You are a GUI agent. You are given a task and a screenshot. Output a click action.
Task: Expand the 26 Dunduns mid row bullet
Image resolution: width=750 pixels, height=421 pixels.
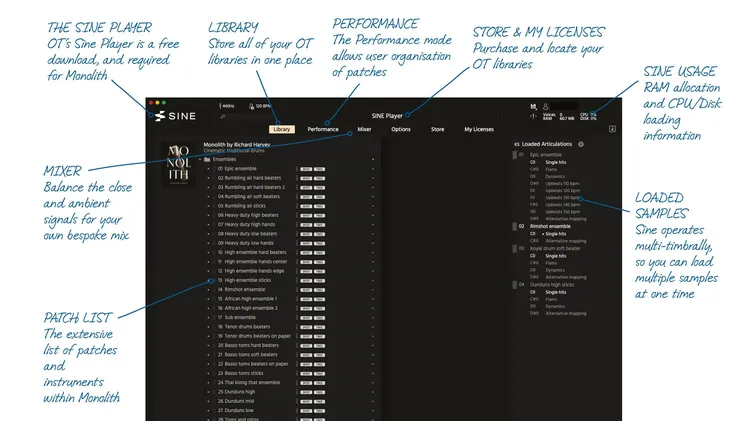(x=209, y=401)
